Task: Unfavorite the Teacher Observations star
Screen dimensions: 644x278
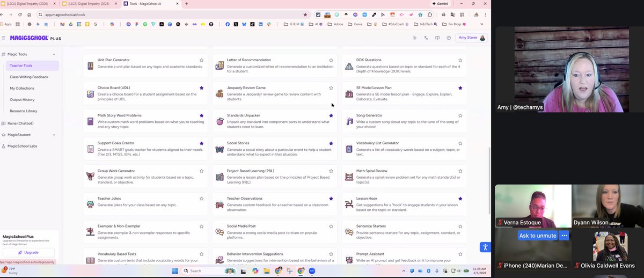Action: coord(331,199)
